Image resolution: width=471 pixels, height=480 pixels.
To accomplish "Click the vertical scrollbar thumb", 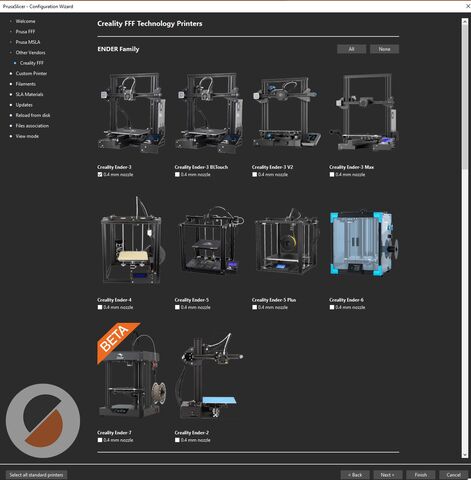I will coord(465,97).
